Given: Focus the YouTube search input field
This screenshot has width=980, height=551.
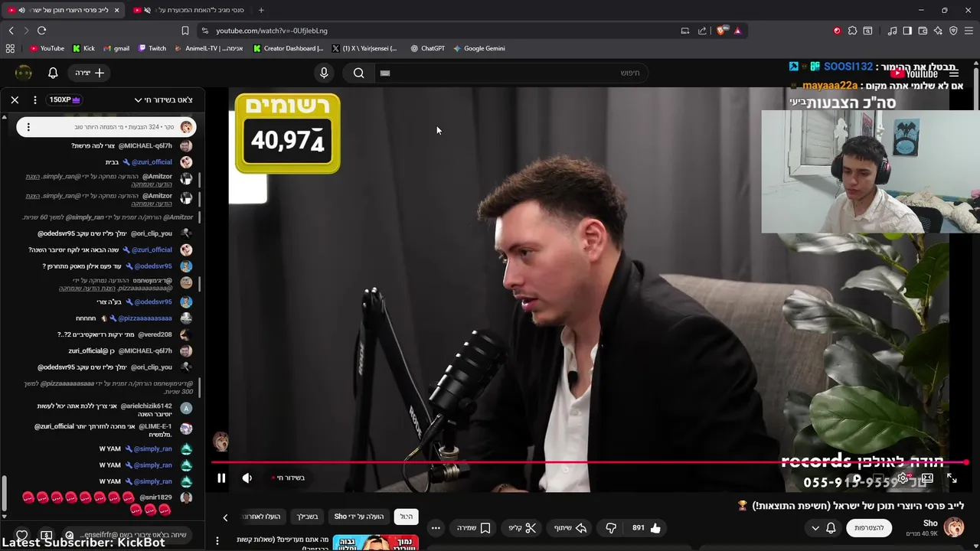Looking at the screenshot, I should tap(510, 73).
